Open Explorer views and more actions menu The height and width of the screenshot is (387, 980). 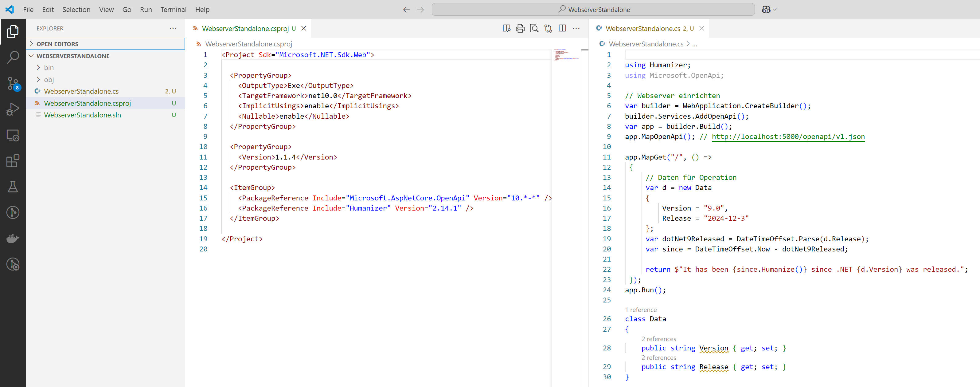[173, 28]
